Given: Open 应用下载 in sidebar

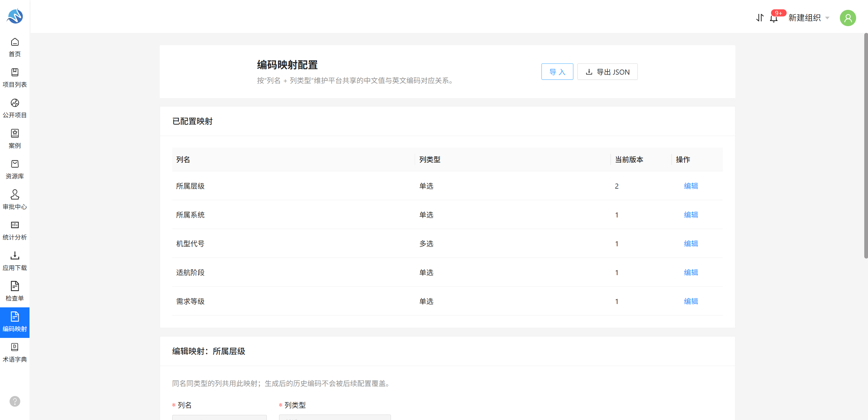Looking at the screenshot, I should [15, 261].
